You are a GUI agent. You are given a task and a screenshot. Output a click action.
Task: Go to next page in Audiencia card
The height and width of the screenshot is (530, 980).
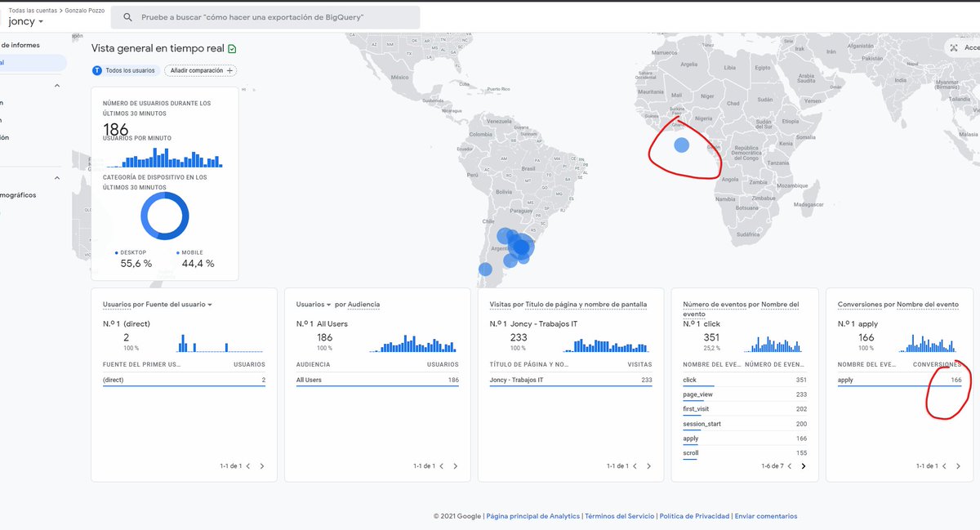point(455,466)
